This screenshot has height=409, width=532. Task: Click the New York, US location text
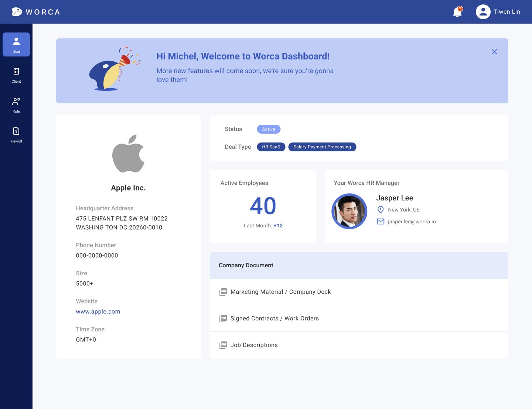[404, 210]
